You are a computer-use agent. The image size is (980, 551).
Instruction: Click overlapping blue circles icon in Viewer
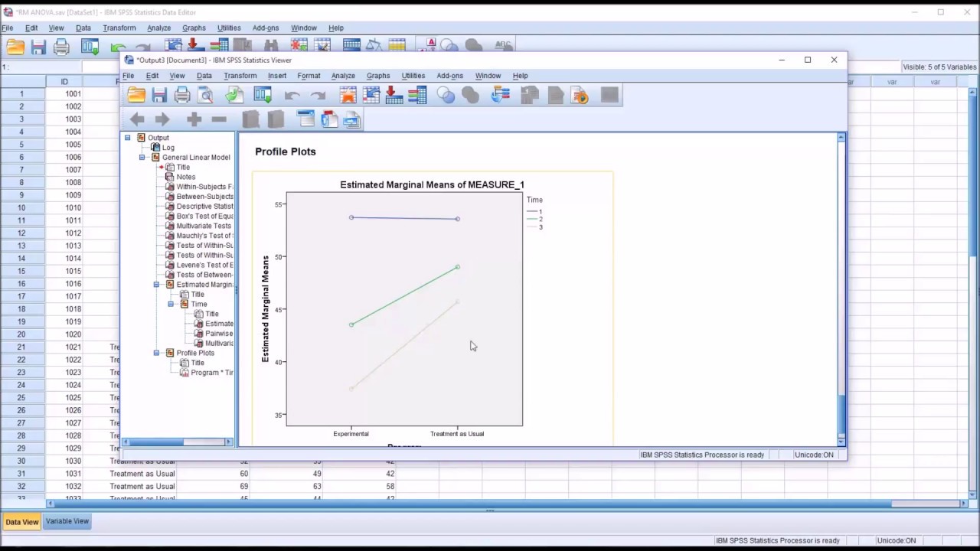446,95
